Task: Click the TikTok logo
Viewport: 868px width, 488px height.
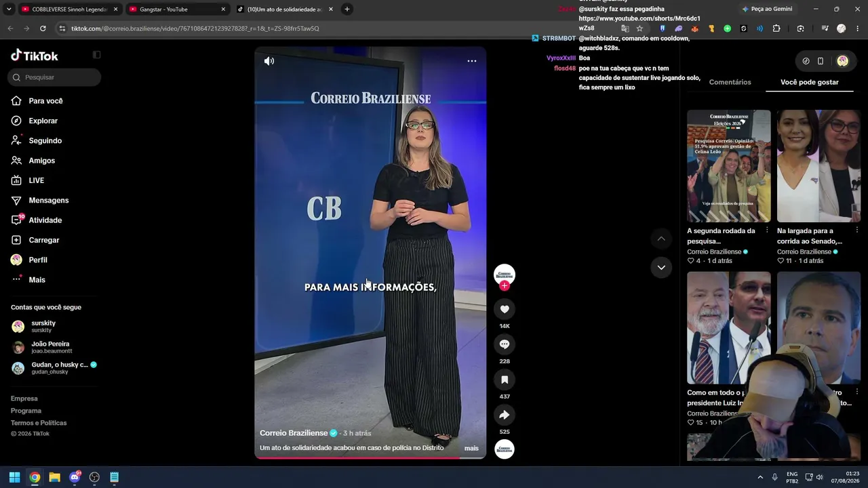Action: (35, 56)
